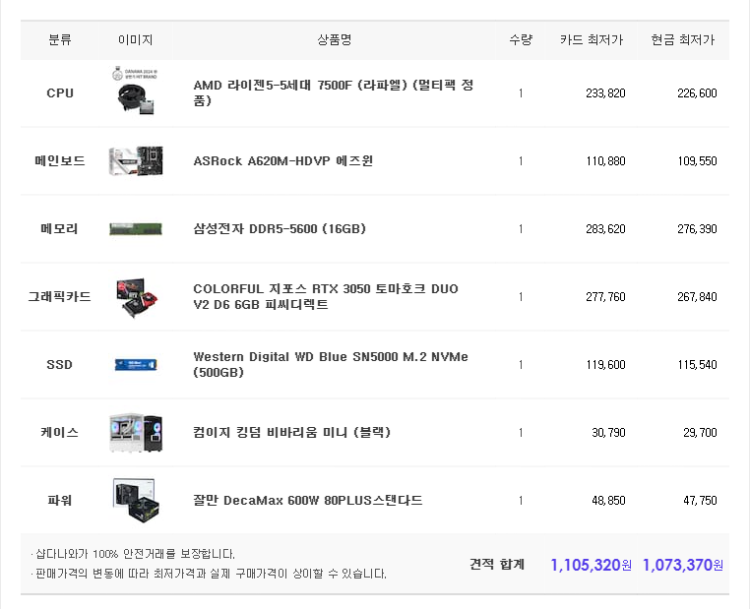Click the 카드 최저가 column header

pos(591,40)
